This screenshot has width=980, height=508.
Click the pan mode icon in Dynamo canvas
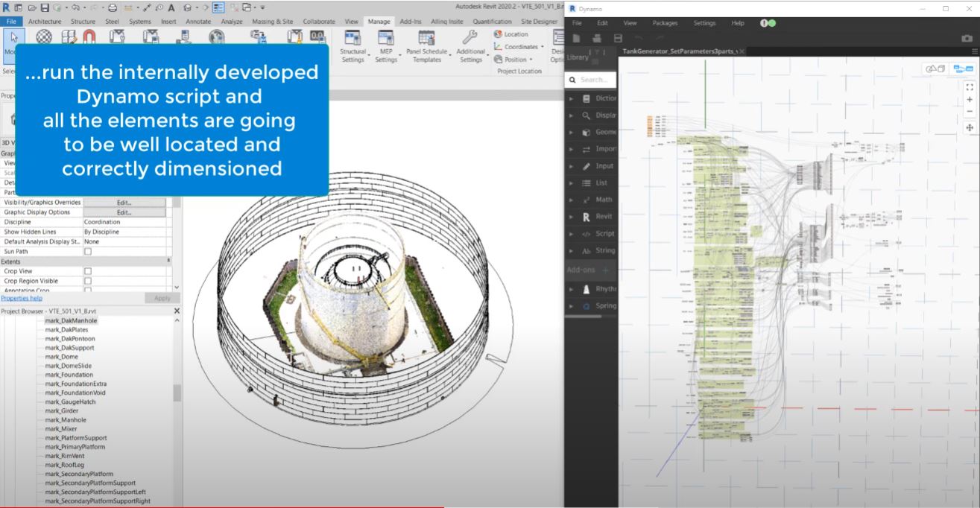click(970, 128)
